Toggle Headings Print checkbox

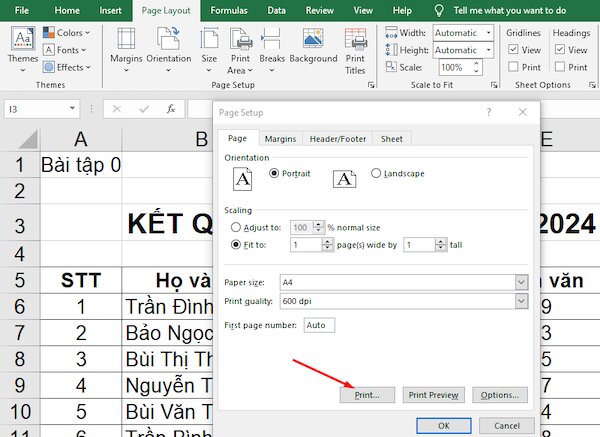(560, 67)
